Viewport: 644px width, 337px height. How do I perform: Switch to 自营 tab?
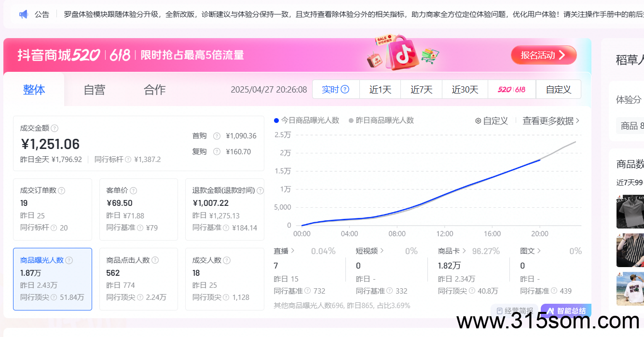94,90
